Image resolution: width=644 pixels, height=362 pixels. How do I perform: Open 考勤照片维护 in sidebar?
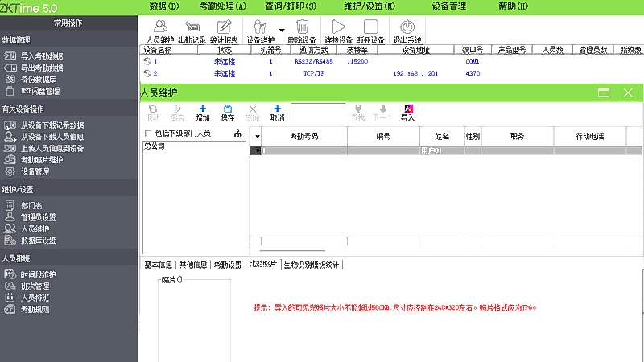coord(34,159)
